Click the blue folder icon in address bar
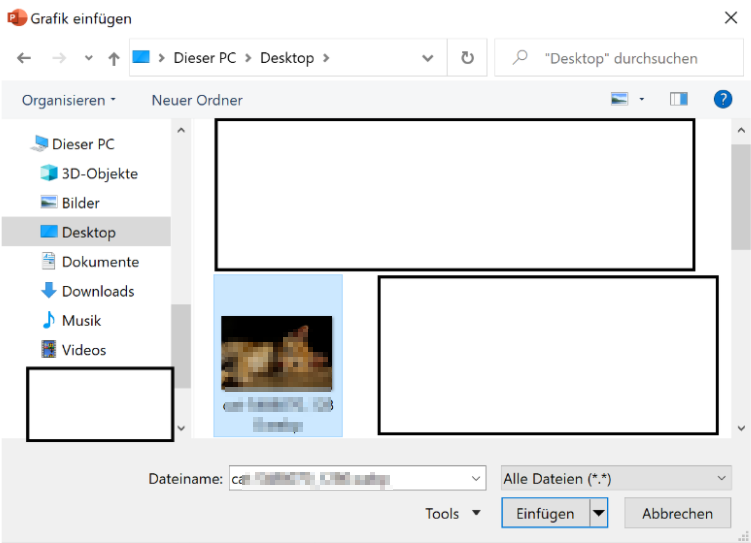The width and height of the screenshot is (751, 543). [x=141, y=57]
